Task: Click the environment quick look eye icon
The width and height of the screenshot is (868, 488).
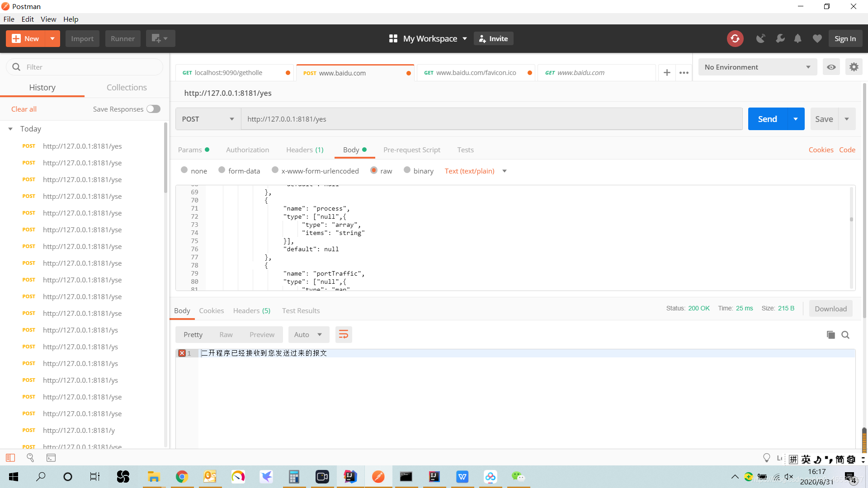Action: pos(831,67)
